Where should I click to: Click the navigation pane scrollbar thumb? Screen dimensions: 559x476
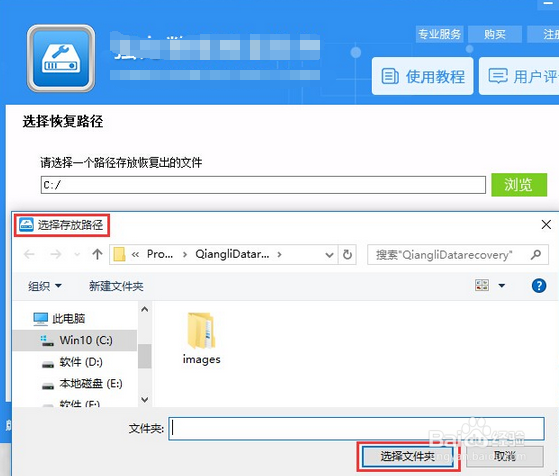[144, 356]
